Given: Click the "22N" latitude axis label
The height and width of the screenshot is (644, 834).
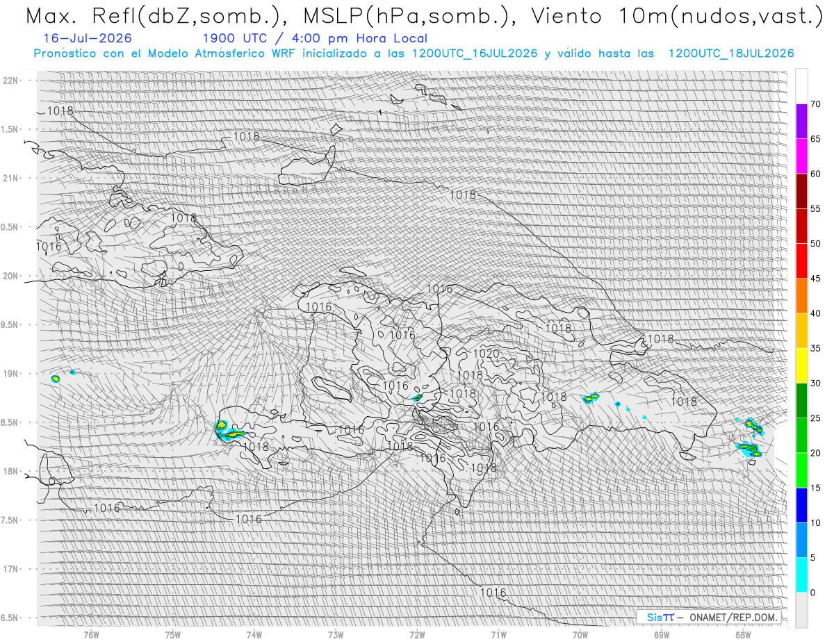Looking at the screenshot, I should point(12,80).
